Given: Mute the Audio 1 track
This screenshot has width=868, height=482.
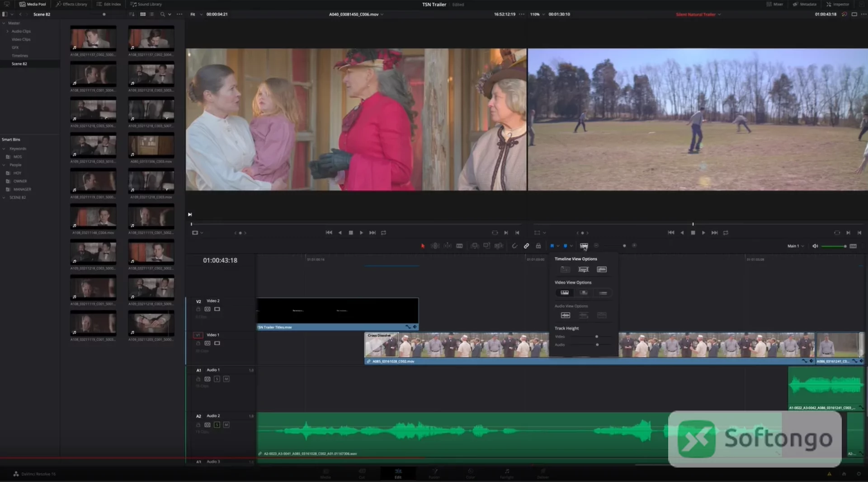Looking at the screenshot, I should click(226, 379).
